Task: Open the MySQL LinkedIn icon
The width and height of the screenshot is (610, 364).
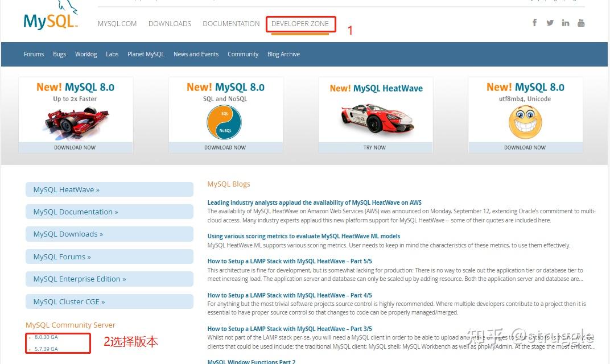Action: 565,23
